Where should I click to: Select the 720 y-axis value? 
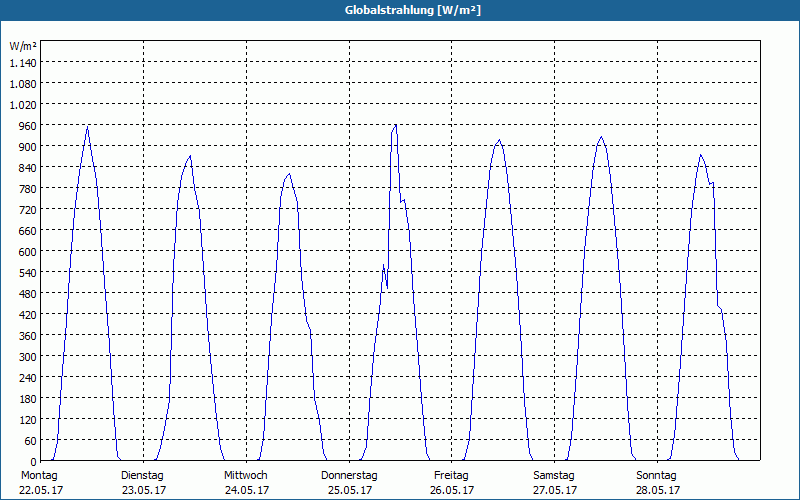tap(28, 210)
